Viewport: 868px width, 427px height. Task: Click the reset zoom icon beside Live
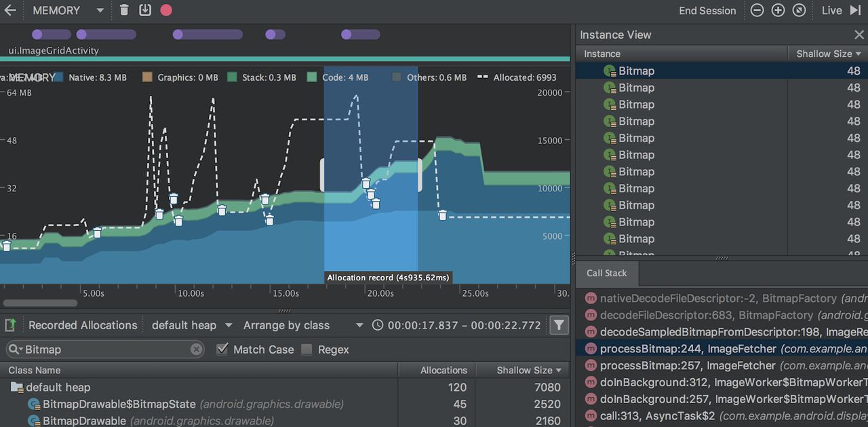799,10
